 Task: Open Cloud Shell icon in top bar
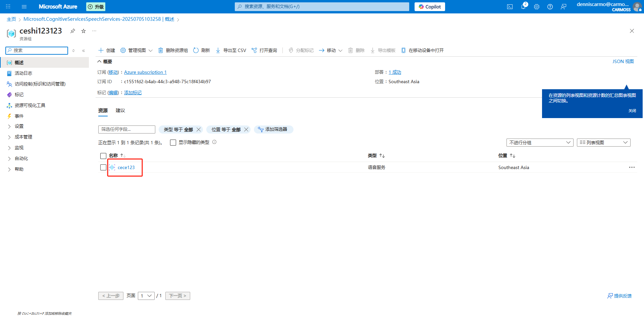point(510,7)
